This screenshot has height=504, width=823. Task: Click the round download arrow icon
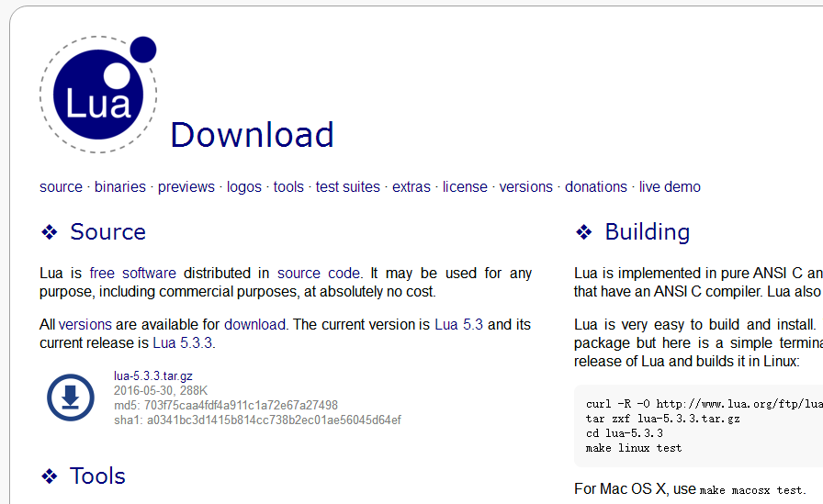click(71, 398)
